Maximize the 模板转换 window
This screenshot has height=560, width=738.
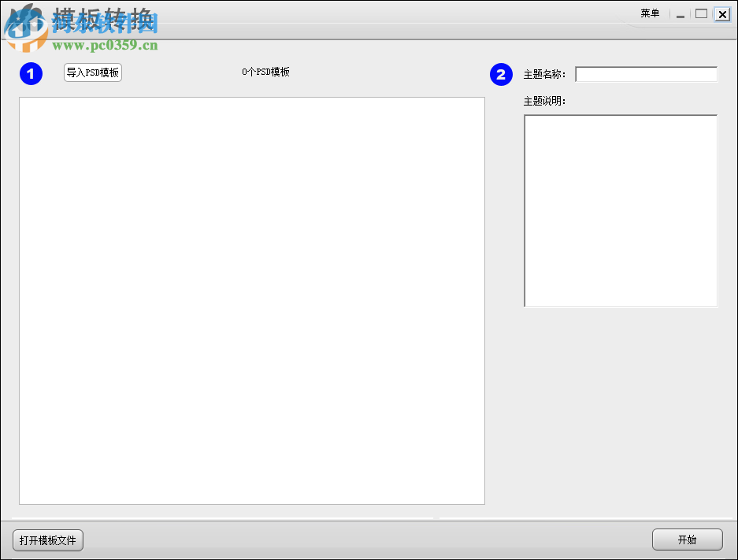pos(701,13)
